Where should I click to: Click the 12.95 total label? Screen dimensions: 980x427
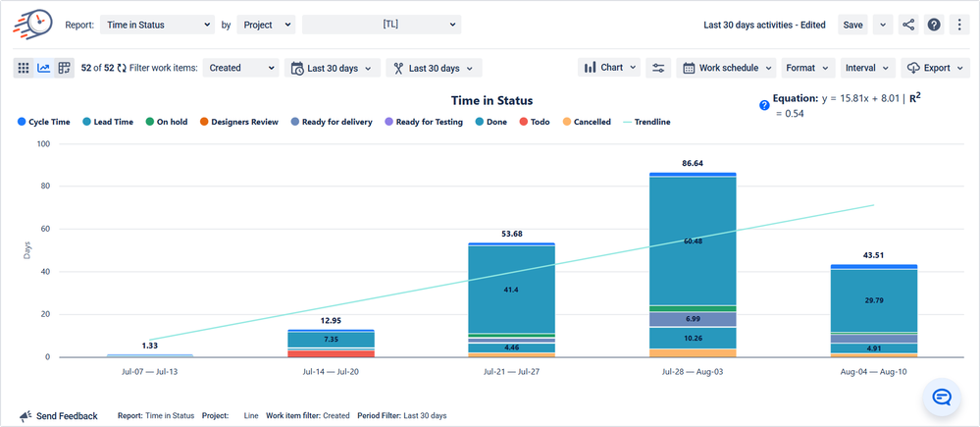(x=331, y=321)
